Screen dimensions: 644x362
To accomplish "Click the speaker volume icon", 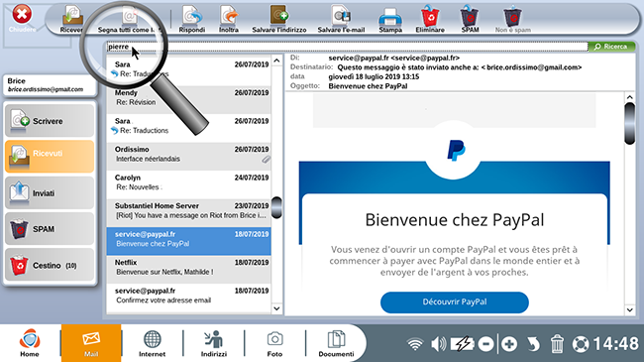I will [x=438, y=344].
